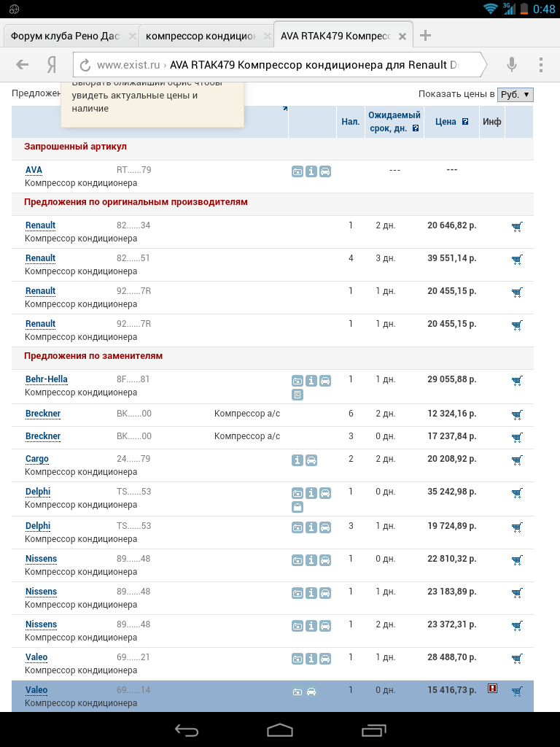The width and height of the screenshot is (560, 747).
Task: Tap Android back navigation button
Action: 187,729
